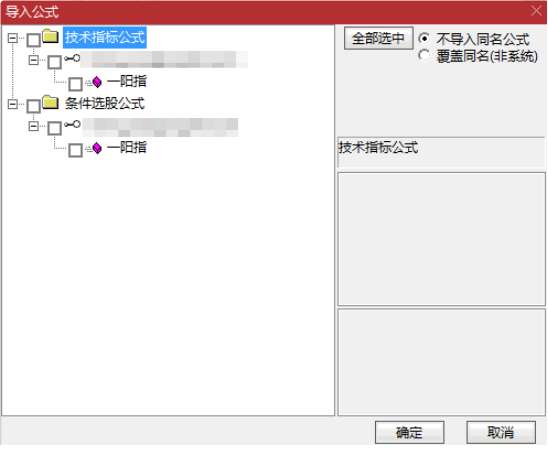The image size is (548, 450).
Task: Click the 全部选中 button
Action: pos(378,38)
